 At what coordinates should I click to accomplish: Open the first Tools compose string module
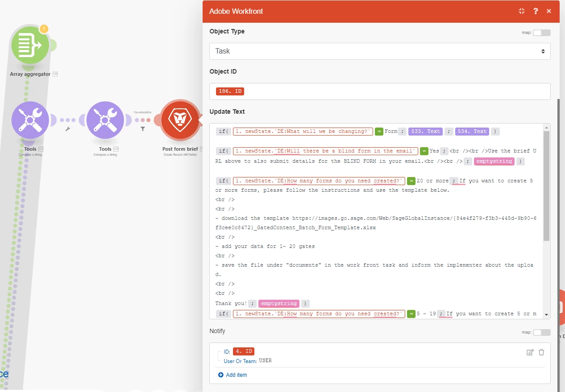(x=30, y=120)
